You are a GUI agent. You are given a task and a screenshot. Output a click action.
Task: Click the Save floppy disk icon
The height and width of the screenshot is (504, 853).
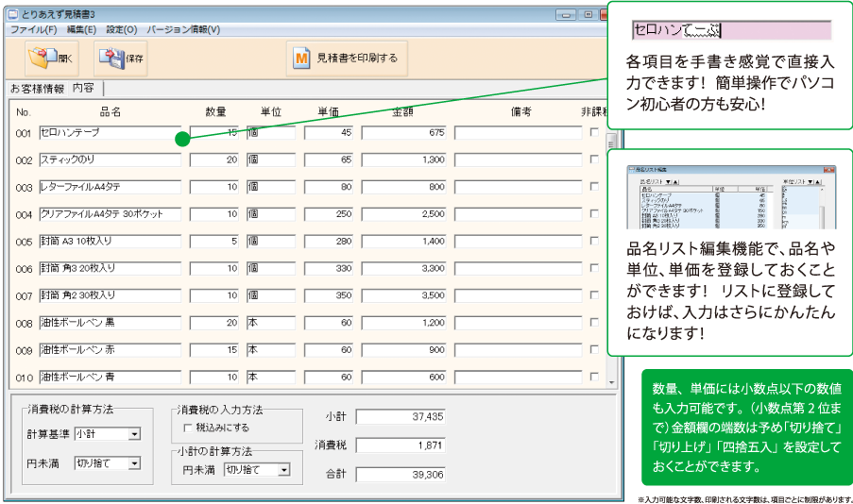pos(113,58)
